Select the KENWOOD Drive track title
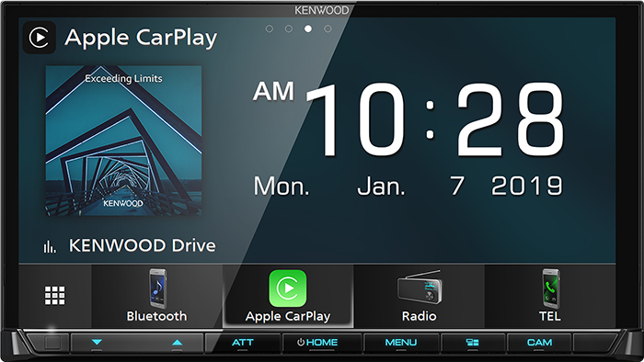Screen dimensions: 644x362 click(x=142, y=245)
